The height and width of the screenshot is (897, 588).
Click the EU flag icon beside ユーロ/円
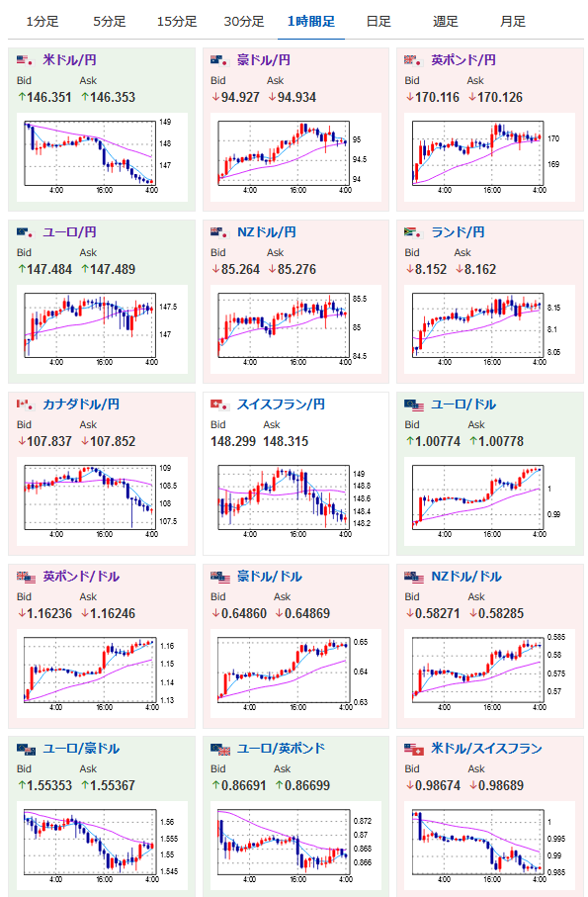tap(26, 232)
